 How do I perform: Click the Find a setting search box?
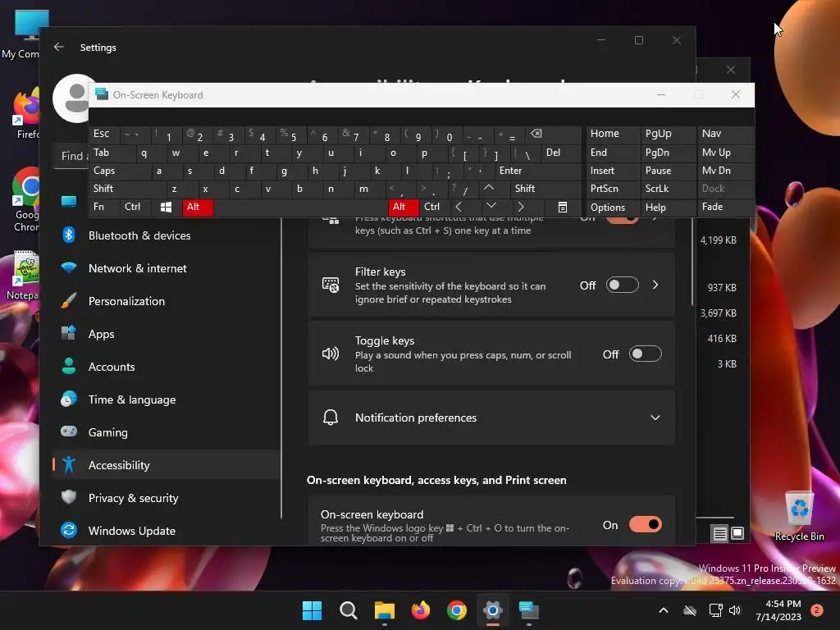pyautogui.click(x=72, y=156)
